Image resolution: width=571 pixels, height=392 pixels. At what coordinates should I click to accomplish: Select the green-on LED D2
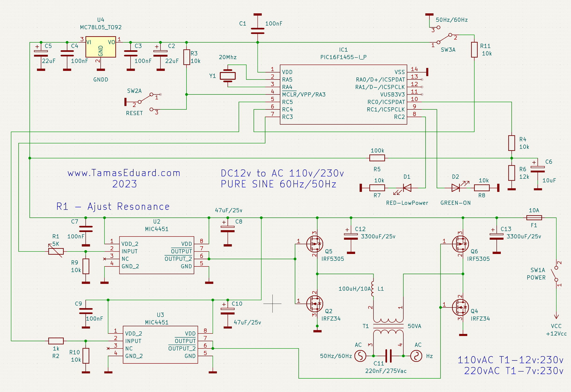pyautogui.click(x=456, y=188)
